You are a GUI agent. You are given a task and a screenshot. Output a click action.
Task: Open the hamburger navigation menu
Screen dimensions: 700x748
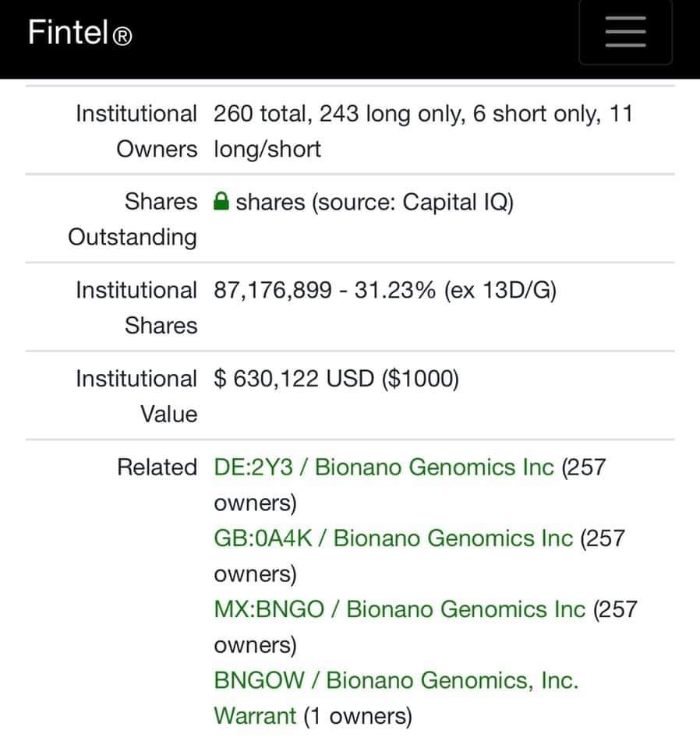(x=626, y=31)
